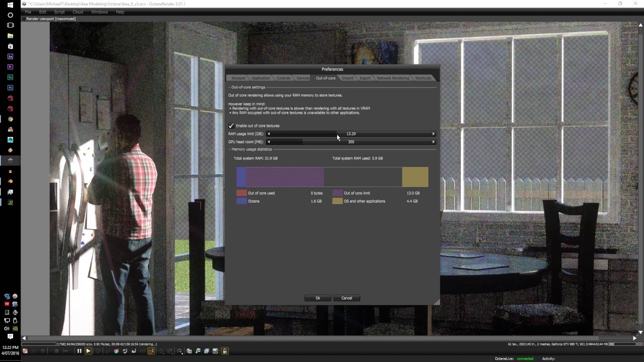Click the Preferences dialog resize grip
The image size is (644, 362).
[x=437, y=302]
